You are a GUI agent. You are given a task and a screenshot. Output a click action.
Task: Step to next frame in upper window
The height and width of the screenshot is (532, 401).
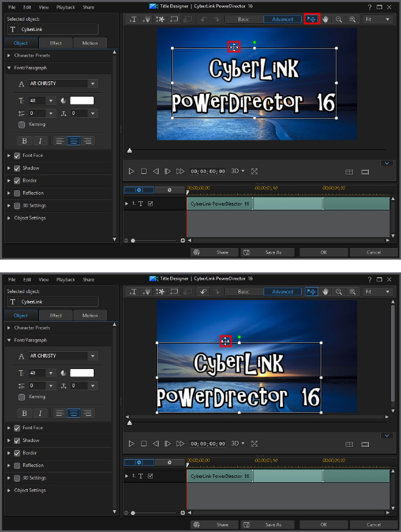(167, 171)
